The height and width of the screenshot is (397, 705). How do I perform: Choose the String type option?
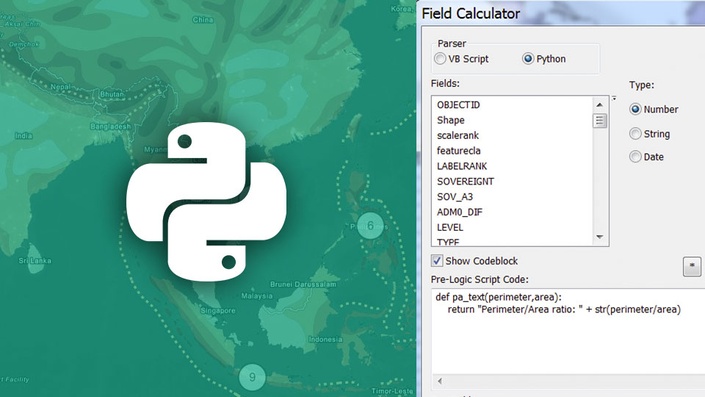[x=635, y=134]
